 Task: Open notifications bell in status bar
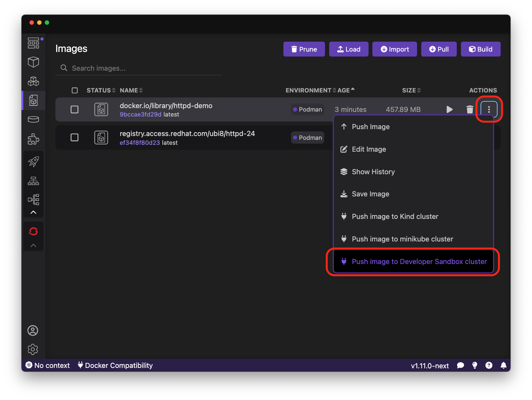(x=503, y=365)
